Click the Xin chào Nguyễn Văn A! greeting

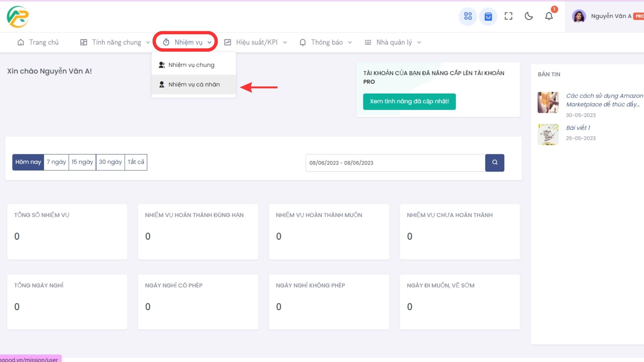[49, 71]
